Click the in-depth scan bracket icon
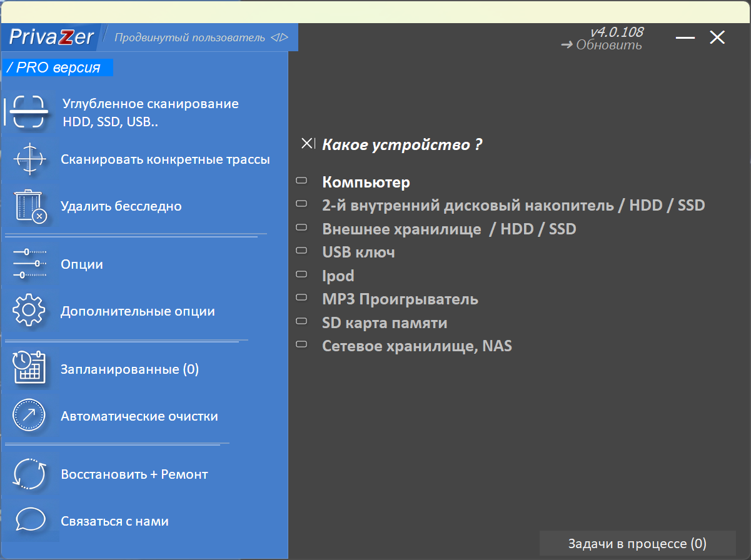Screen dimensions: 751x560 [x=29, y=112]
